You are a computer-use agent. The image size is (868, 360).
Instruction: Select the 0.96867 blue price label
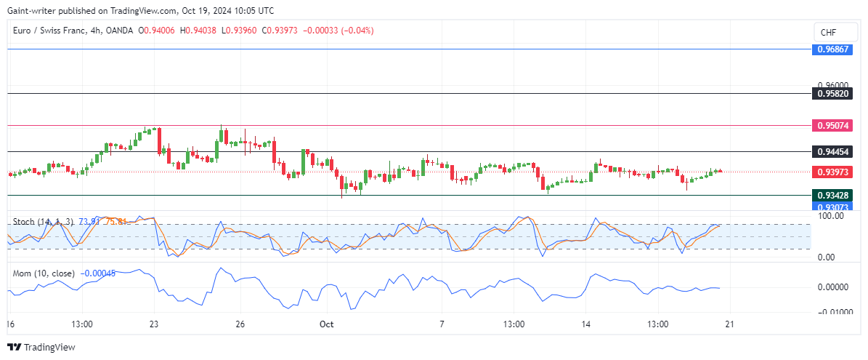(832, 49)
